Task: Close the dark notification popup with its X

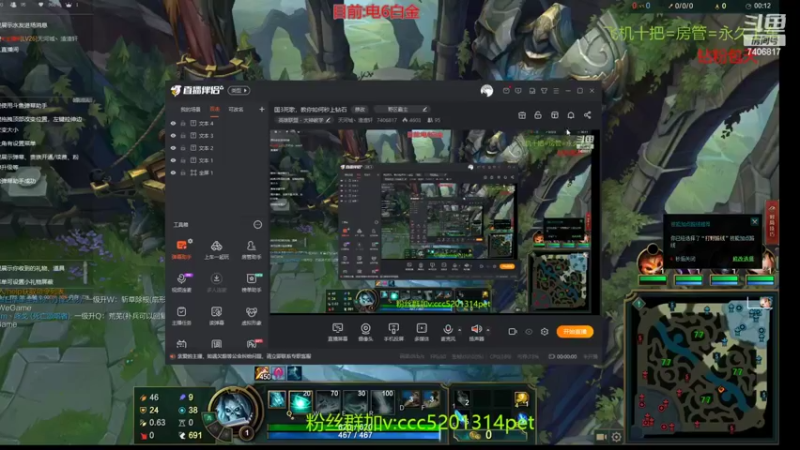Action: tap(755, 222)
